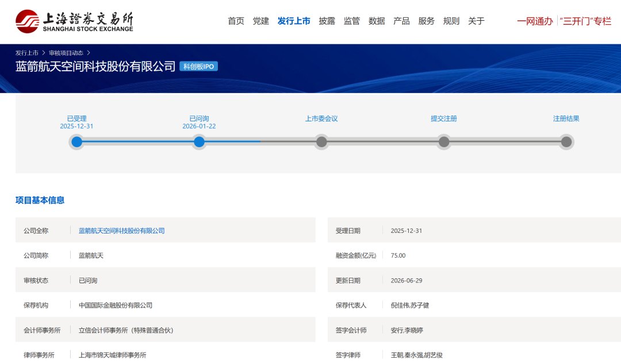Image resolution: width=621 pixels, height=364 pixels.
Task: Open the 规则 nav item
Action: pos(451,21)
